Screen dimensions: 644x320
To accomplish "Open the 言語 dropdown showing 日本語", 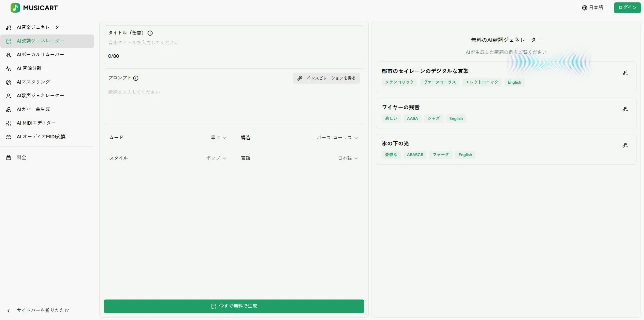I will click(x=347, y=158).
